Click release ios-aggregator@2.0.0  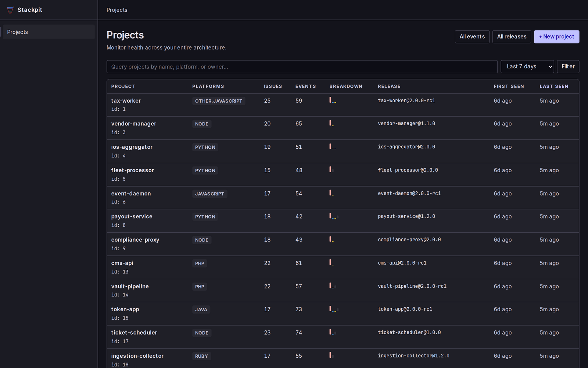coord(406,147)
